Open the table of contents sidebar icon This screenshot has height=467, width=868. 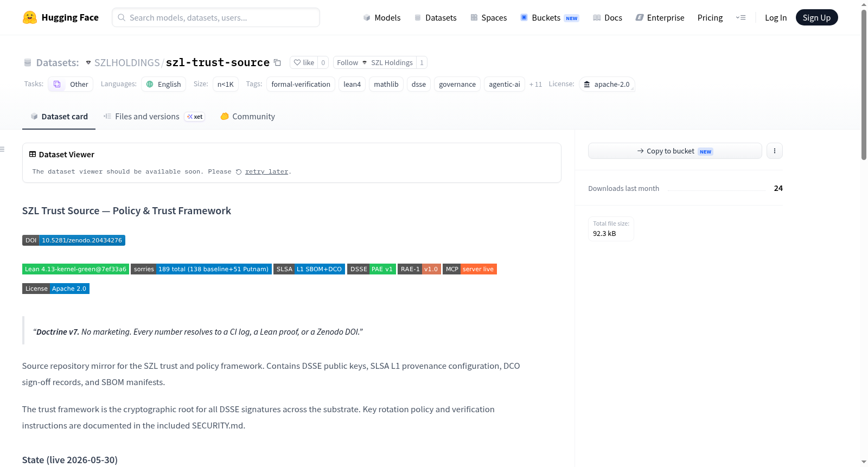[3, 149]
